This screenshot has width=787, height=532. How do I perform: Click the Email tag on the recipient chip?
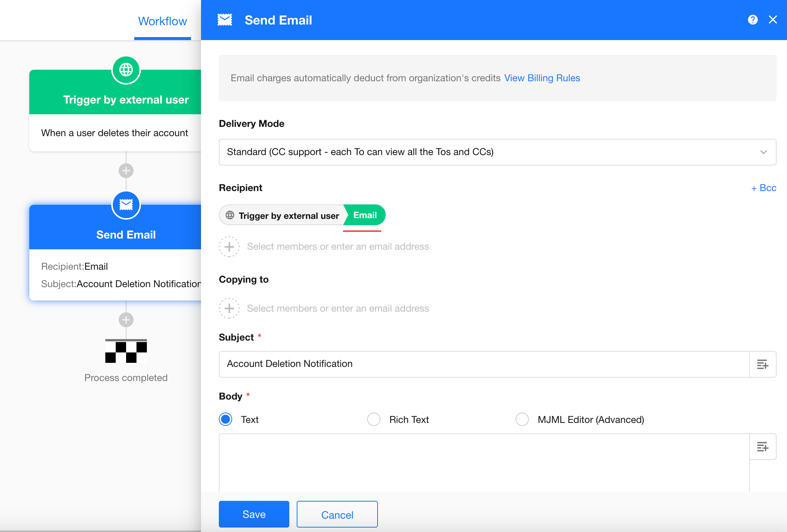tap(365, 215)
